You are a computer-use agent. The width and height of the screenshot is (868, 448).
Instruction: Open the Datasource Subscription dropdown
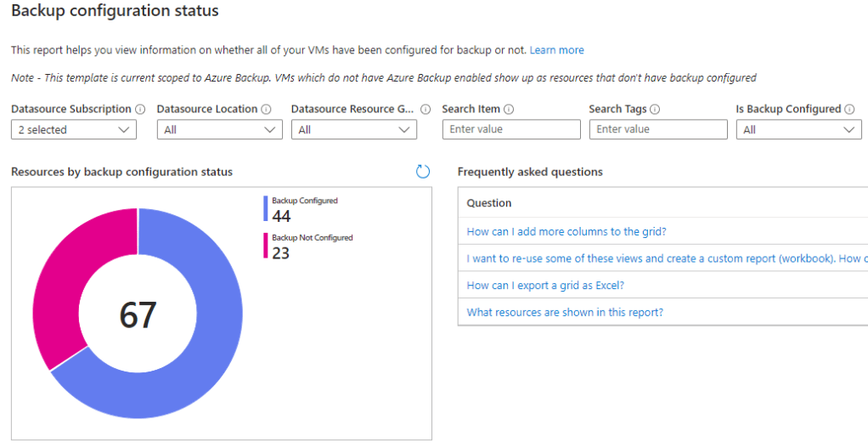74,130
